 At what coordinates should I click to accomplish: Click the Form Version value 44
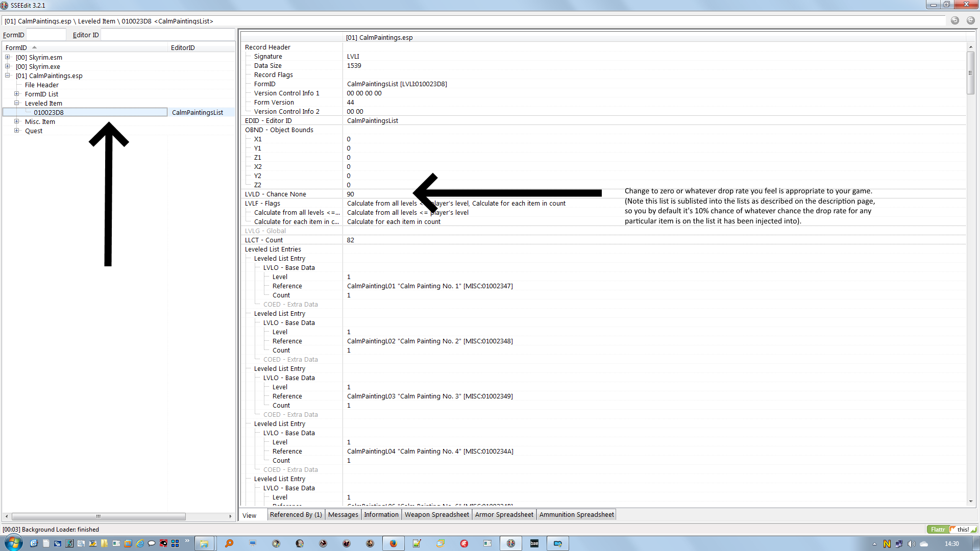coord(351,102)
